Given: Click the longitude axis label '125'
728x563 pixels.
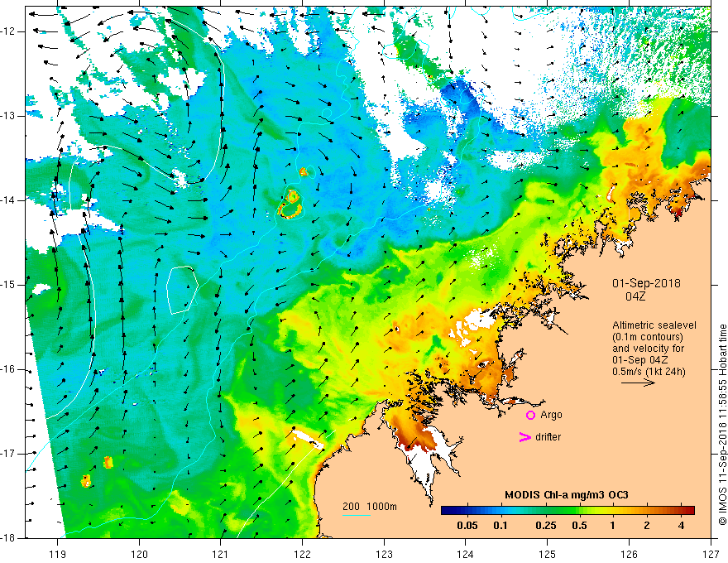Looking at the screenshot, I should (x=548, y=554).
